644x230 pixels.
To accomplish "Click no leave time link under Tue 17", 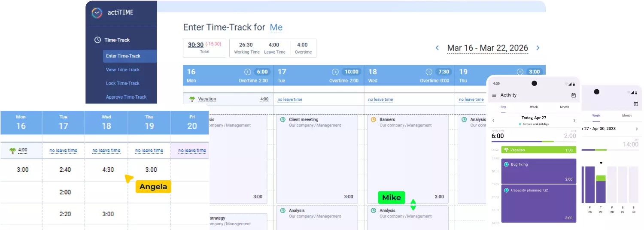I will pos(290,100).
